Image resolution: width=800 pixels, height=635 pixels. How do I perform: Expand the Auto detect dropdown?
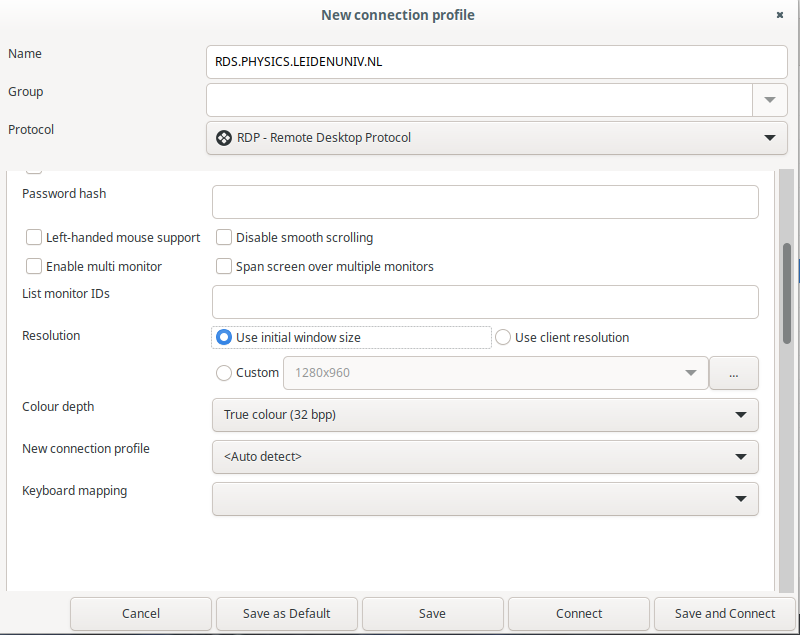pyautogui.click(x=740, y=457)
